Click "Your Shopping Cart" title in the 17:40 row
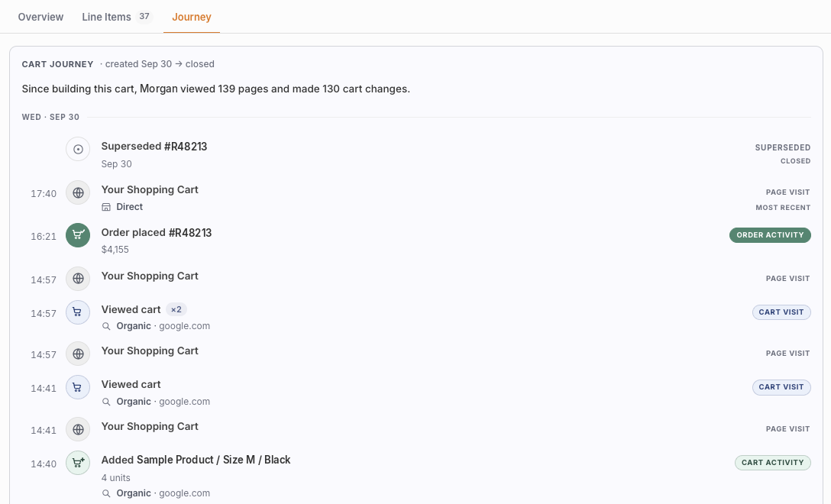Image resolution: width=831 pixels, height=504 pixels. pyautogui.click(x=150, y=189)
